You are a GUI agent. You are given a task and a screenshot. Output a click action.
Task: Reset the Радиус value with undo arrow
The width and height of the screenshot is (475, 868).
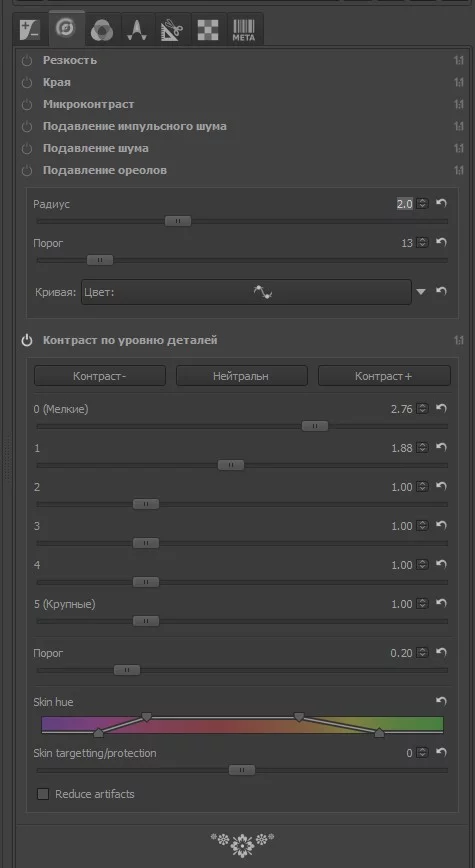point(441,204)
